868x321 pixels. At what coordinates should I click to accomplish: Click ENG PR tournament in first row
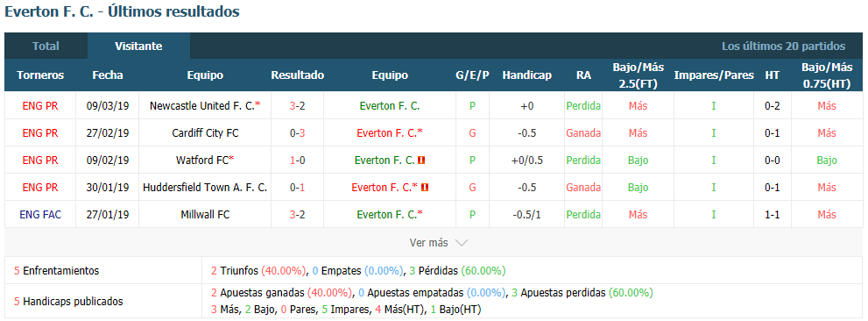(40, 106)
